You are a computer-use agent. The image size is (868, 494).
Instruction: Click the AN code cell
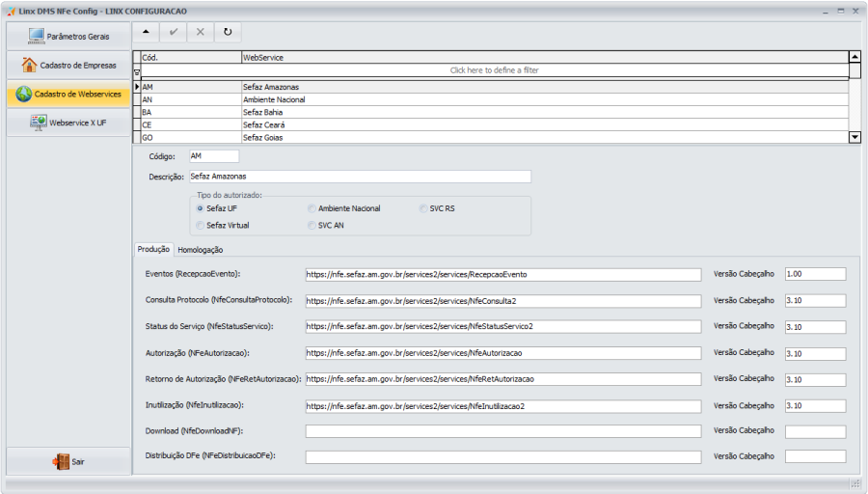191,99
